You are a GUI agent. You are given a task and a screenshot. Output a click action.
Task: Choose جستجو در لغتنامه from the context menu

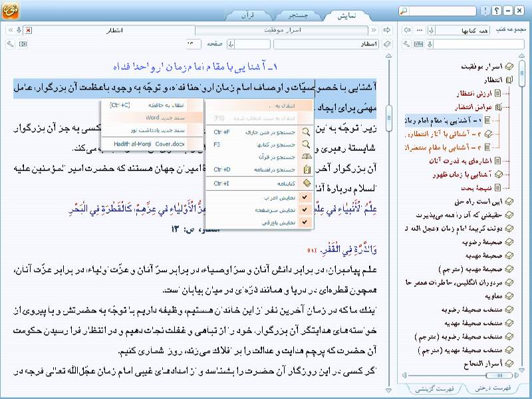pos(259,170)
